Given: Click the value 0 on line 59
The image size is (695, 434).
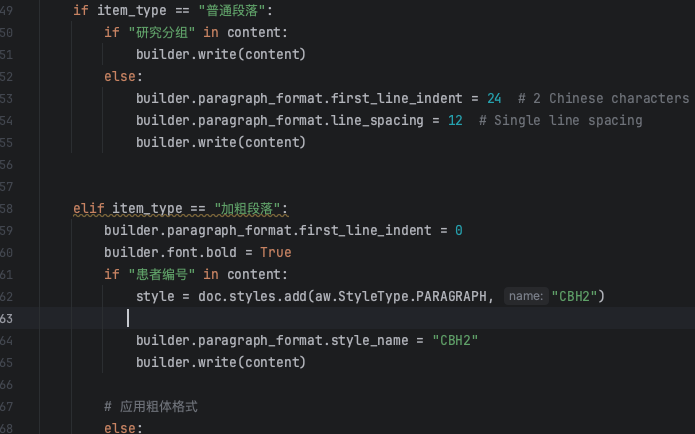Looking at the screenshot, I should click(459, 231).
